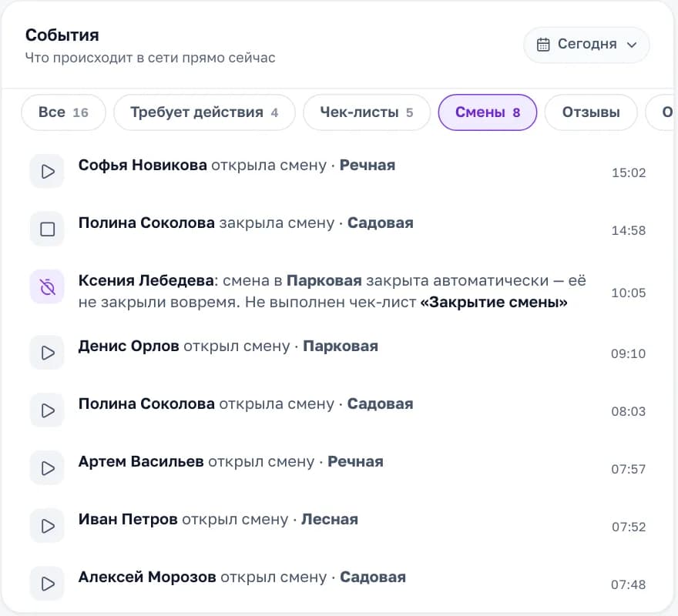Click the 07:57 timestamp

[629, 470]
